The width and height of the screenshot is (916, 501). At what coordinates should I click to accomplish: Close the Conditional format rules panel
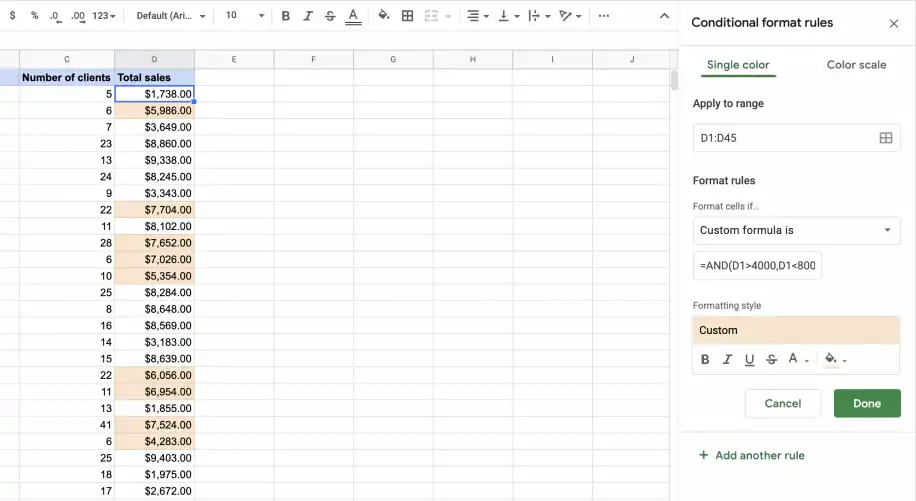click(894, 23)
